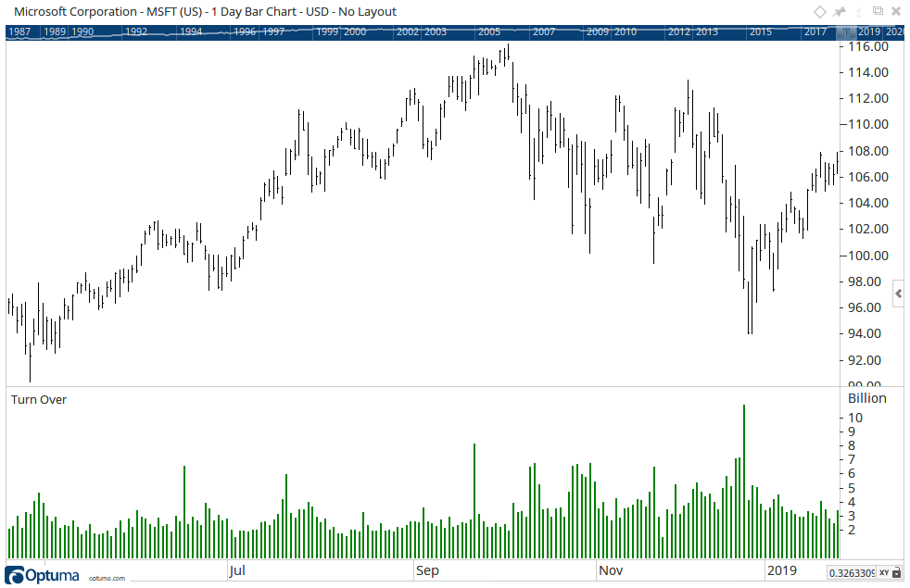Jump to 2015 in the date overview bar
This screenshot has width=910, height=588.
pos(760,31)
